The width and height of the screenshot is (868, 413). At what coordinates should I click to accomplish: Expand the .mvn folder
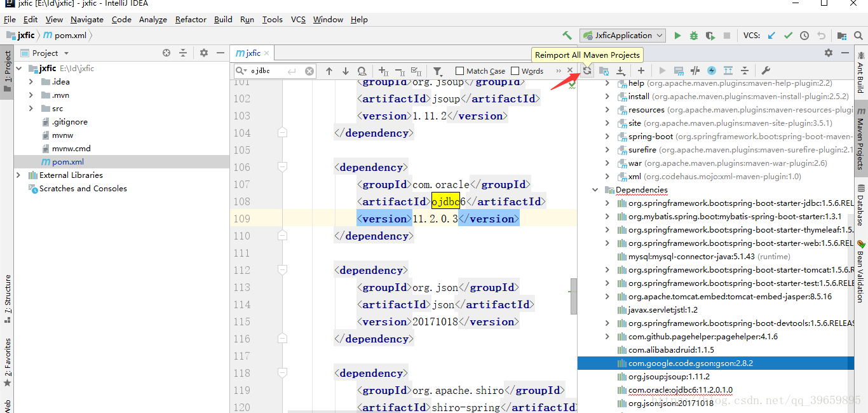pos(31,95)
